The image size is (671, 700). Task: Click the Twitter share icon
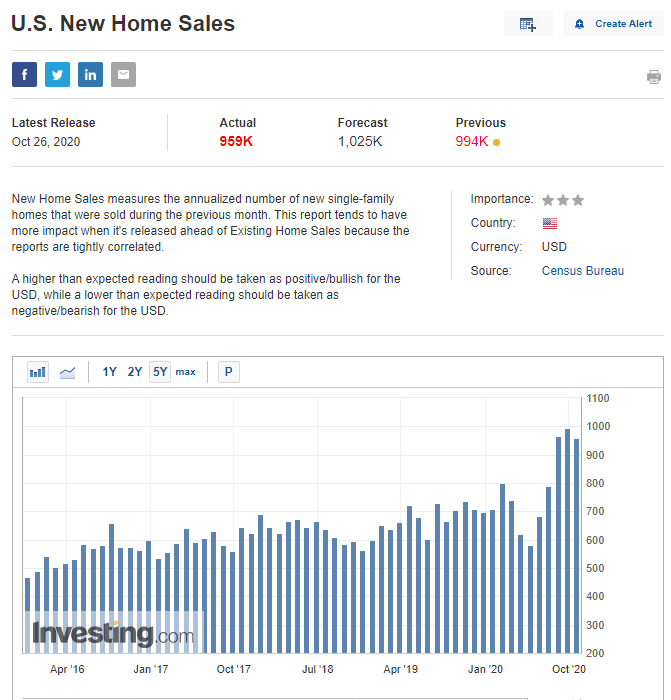coord(57,75)
